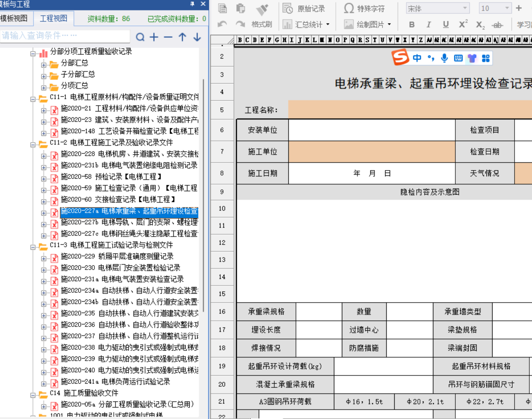
Task: Click the 学习 toolbar item
Action: pyautogui.click(x=524, y=25)
